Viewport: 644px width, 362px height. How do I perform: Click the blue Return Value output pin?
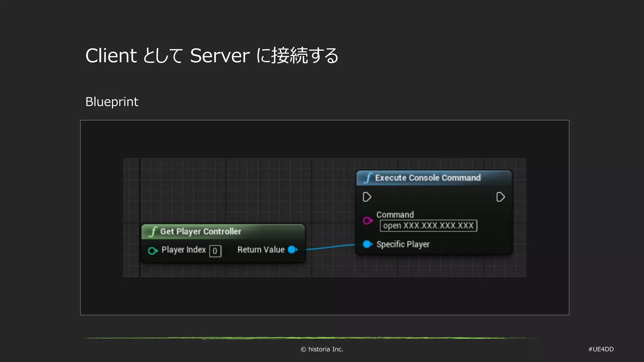coord(293,250)
